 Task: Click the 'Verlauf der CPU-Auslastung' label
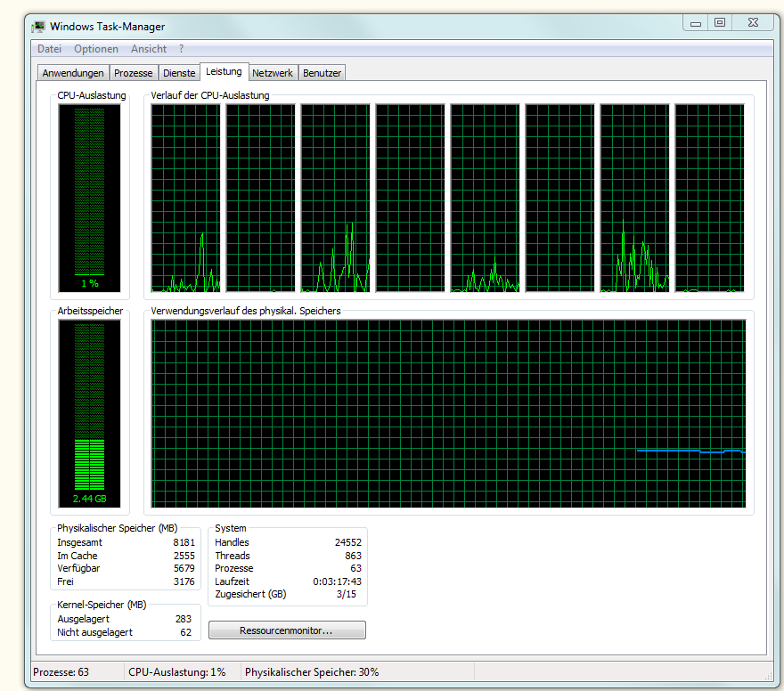pyautogui.click(x=210, y=95)
